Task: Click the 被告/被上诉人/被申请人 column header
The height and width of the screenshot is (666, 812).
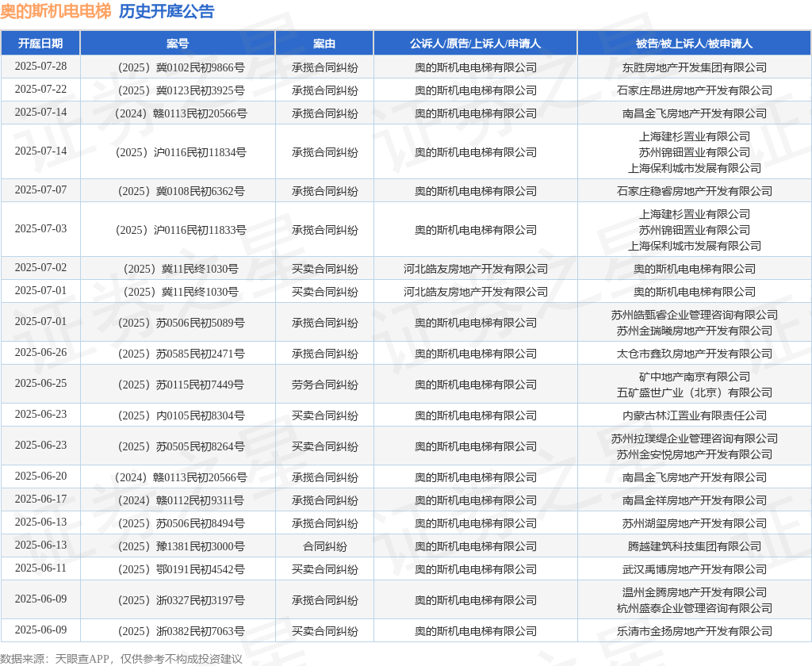Action: (694, 44)
